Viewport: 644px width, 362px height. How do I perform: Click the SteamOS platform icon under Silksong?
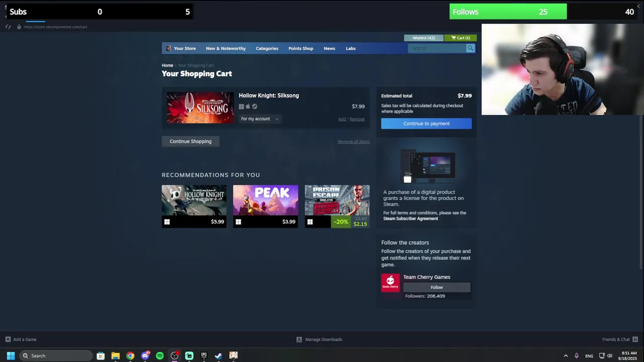pos(254,107)
